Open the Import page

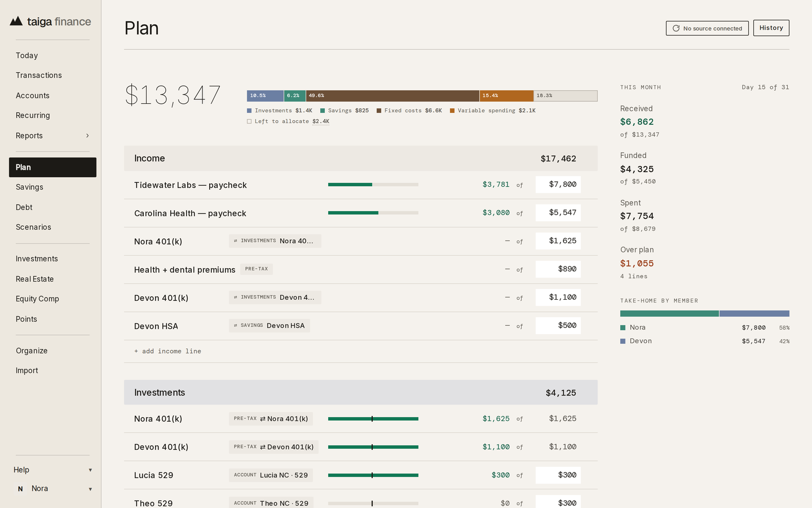tap(52, 370)
